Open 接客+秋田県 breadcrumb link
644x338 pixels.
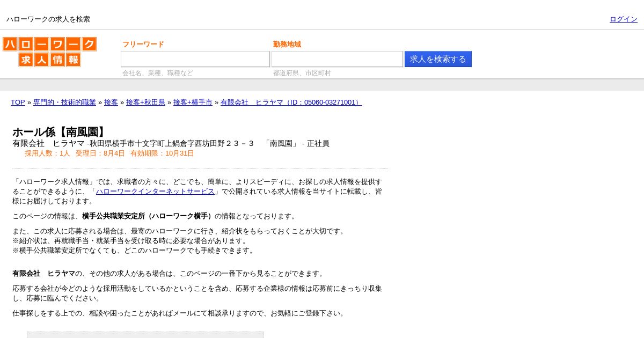tap(145, 102)
